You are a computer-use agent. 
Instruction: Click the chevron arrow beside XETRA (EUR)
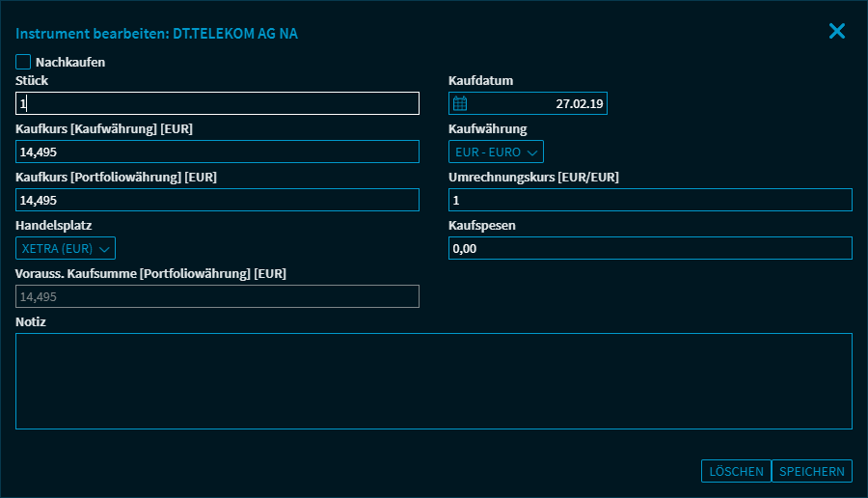(104, 248)
